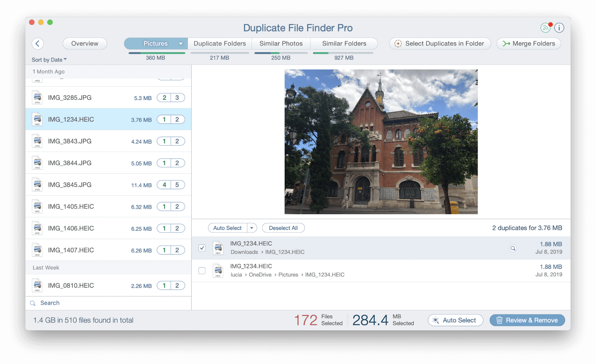Screen dimensions: 596x364
Task: Click the Deselect All button
Action: click(x=283, y=228)
